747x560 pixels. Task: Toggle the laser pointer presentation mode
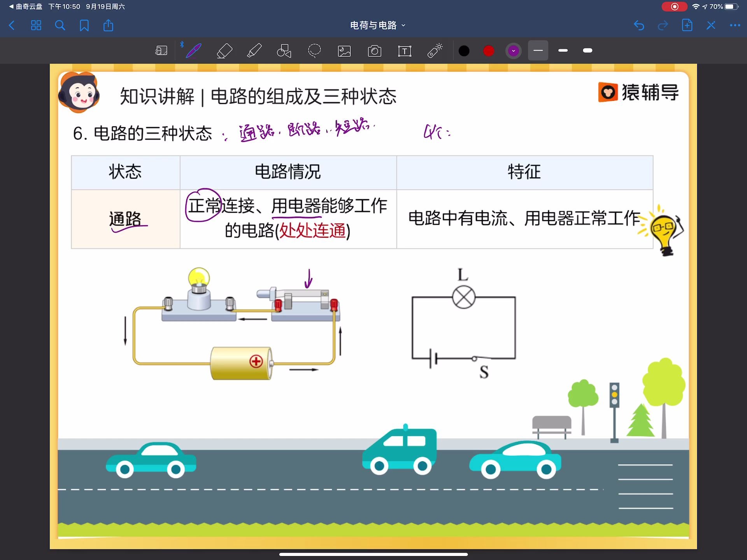point(435,51)
